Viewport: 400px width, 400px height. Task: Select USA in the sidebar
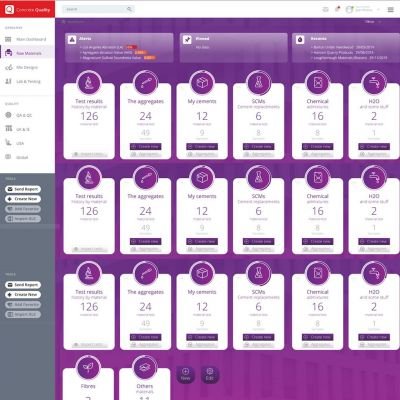(20, 143)
